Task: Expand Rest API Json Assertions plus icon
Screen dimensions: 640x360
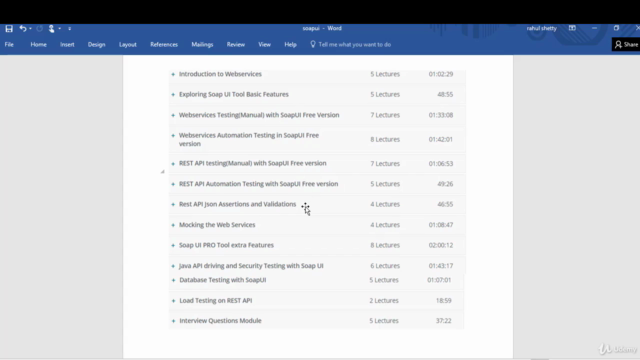Action: coord(173,204)
